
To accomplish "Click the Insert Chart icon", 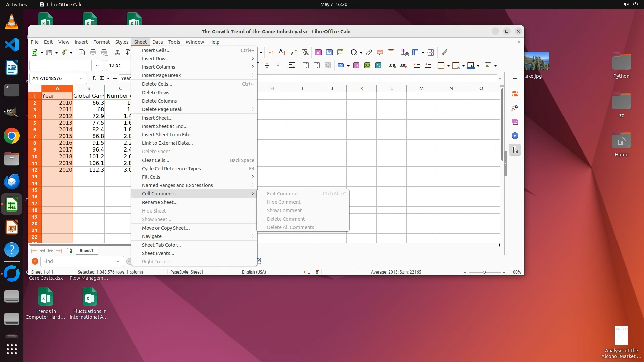I will [x=329, y=52].
